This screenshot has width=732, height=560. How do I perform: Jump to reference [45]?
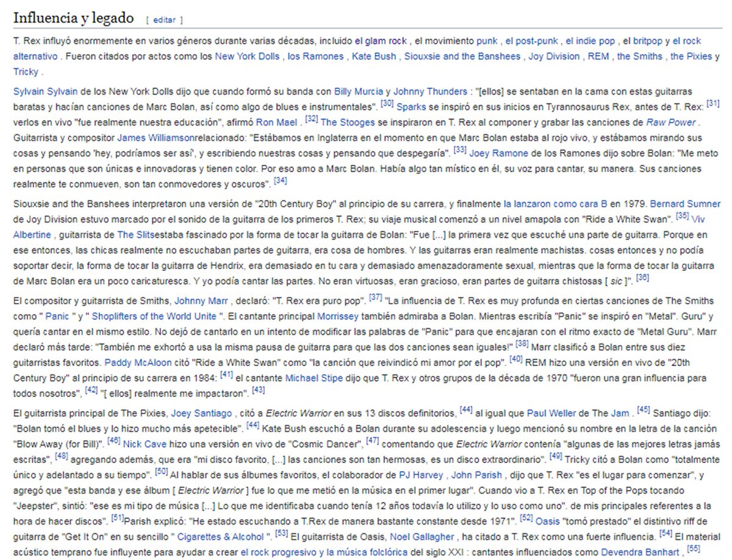(x=643, y=411)
